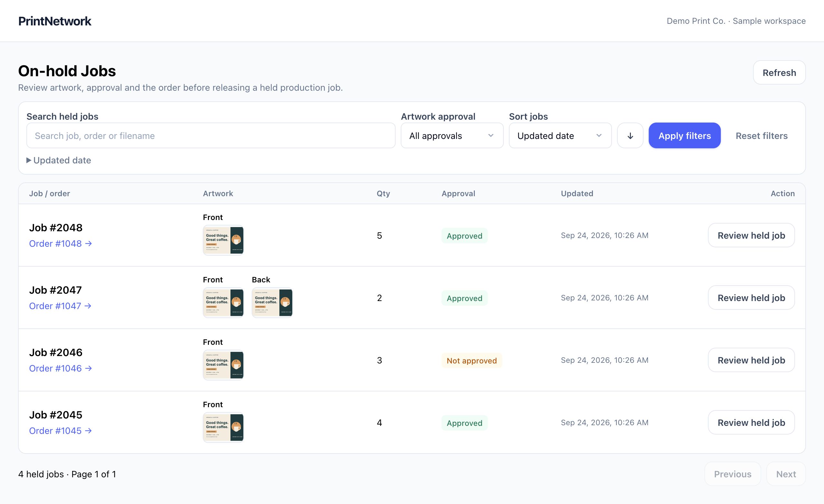Click the Job #2046 title
The height and width of the screenshot is (504, 824).
pyautogui.click(x=56, y=352)
